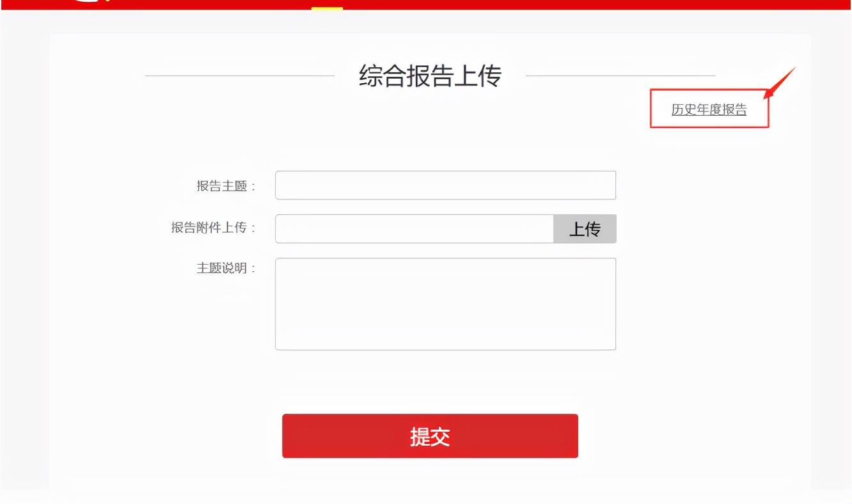Click the yellow active tab indicator in the top bar
The height and width of the screenshot is (504, 852).
click(327, 8)
